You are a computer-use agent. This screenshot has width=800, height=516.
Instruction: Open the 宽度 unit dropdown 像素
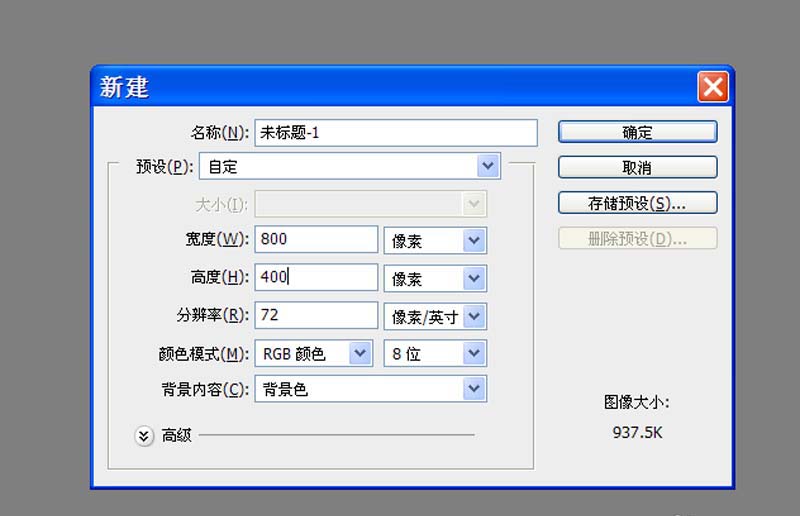pyautogui.click(x=435, y=240)
